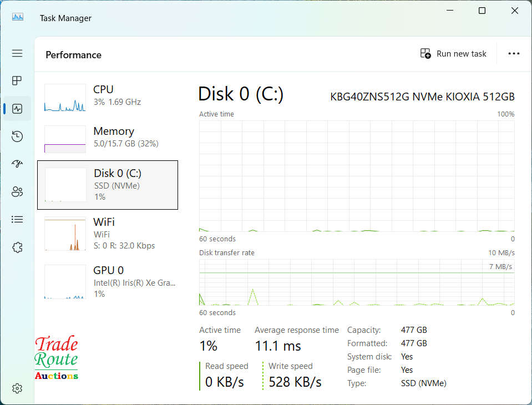The width and height of the screenshot is (532, 405).
Task: Open Task Manager Settings gear icon
Action: coord(17,388)
